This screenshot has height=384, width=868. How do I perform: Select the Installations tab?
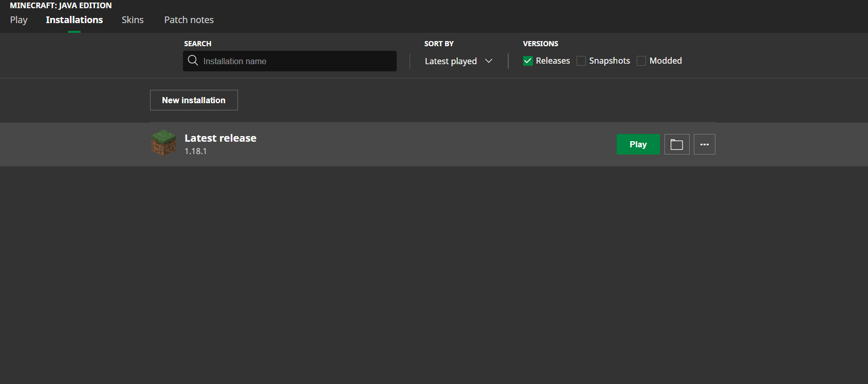[75, 20]
